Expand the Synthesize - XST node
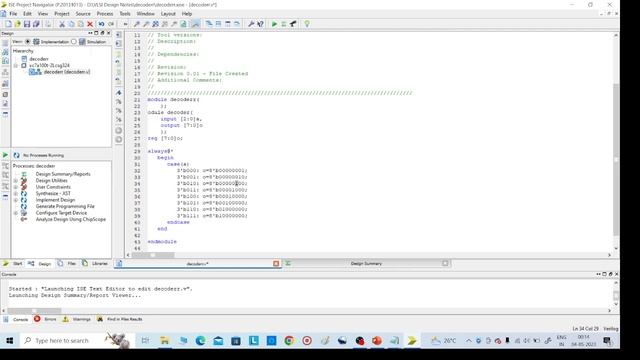 (x=16, y=193)
